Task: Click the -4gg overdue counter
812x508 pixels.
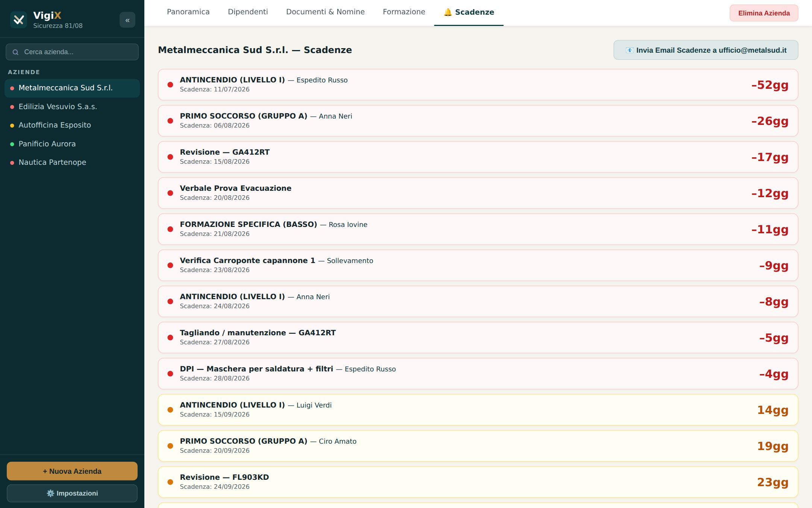Action: (x=774, y=374)
